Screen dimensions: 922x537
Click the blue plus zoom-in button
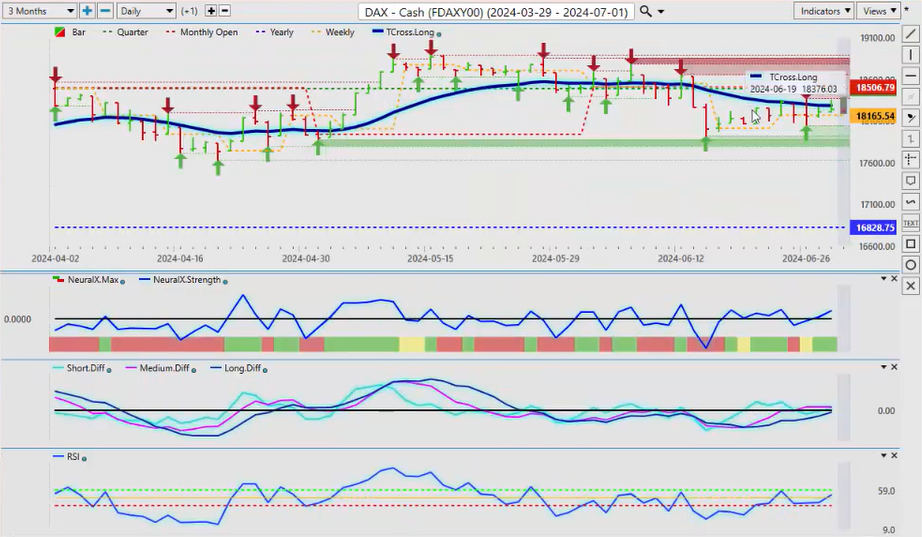coord(87,11)
